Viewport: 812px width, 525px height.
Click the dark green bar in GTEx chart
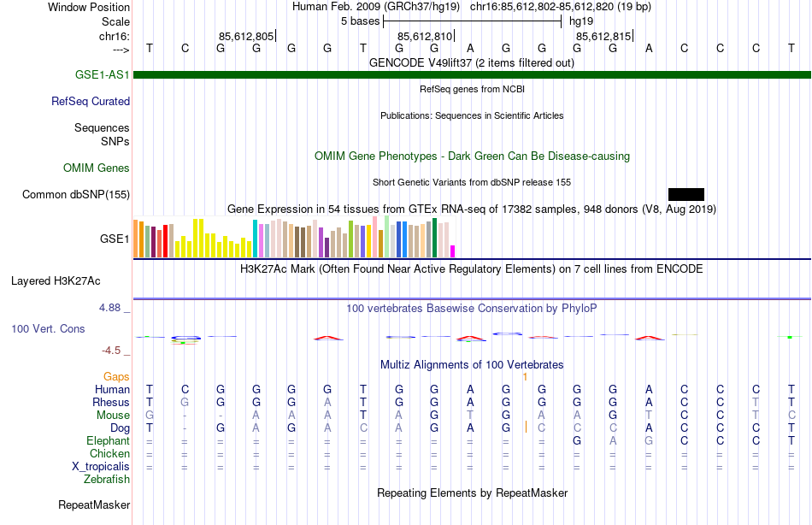click(x=435, y=238)
